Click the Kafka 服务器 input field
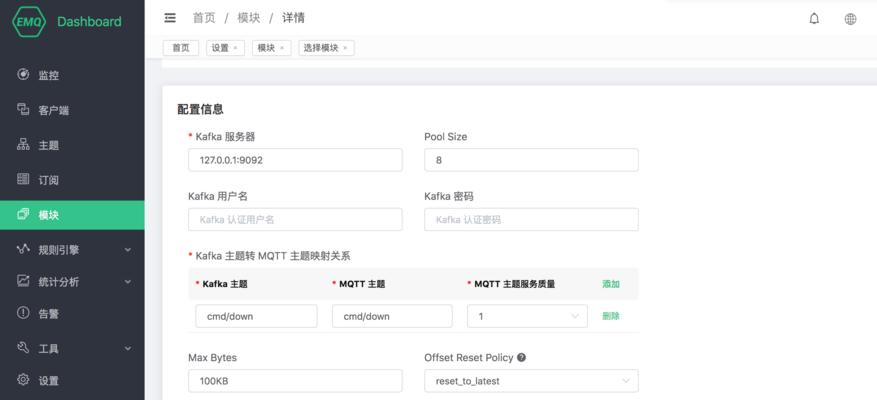Image resolution: width=877 pixels, height=400 pixels. pyautogui.click(x=295, y=160)
